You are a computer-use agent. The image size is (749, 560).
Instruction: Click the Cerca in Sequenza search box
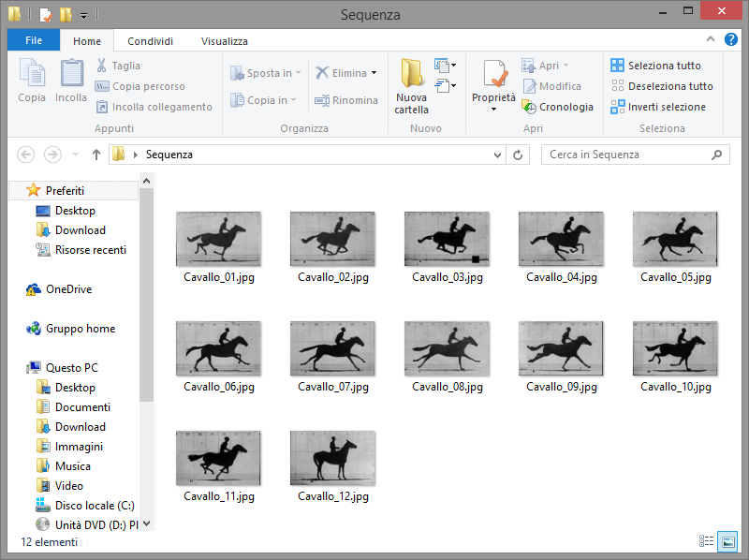625,155
